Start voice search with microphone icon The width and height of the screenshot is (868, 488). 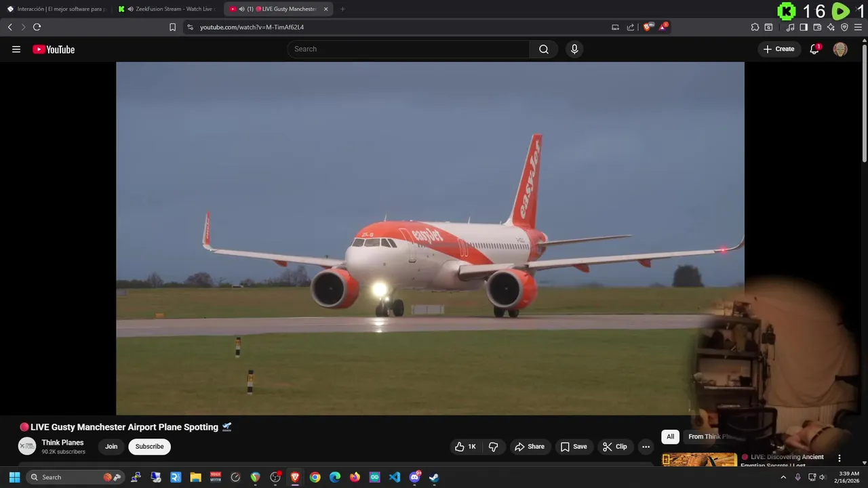[574, 49]
